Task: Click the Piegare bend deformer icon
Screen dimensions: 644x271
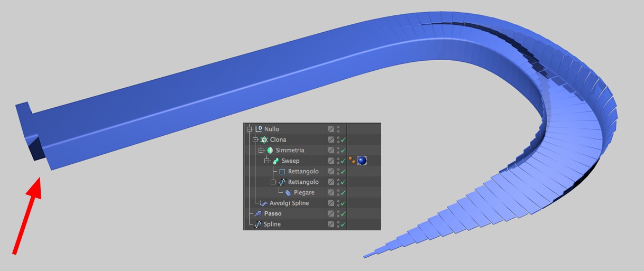Action: 288,193
